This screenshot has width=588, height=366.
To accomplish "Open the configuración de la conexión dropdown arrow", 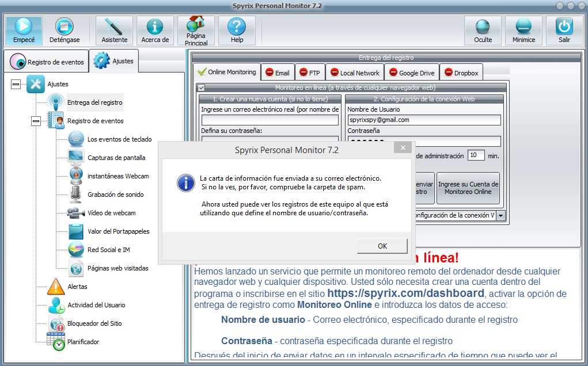I will 500,216.
